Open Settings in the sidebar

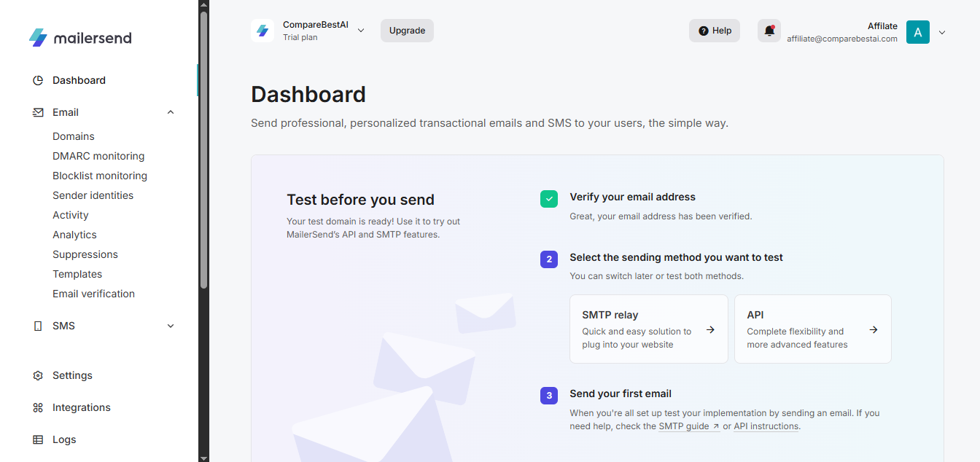pyautogui.click(x=72, y=375)
